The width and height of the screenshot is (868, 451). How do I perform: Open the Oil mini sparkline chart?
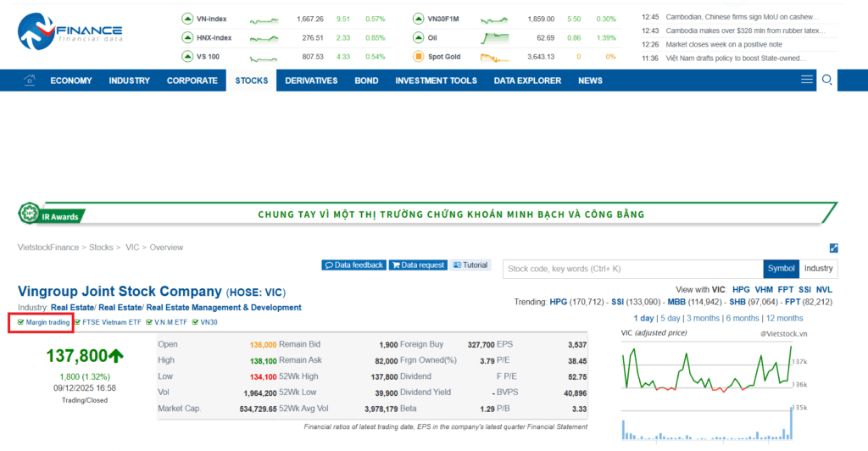coord(494,38)
